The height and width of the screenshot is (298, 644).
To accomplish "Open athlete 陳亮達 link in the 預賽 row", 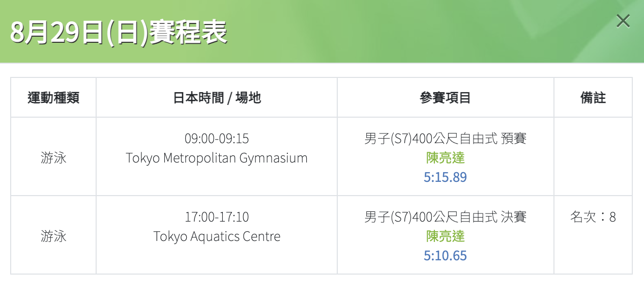I will [x=446, y=158].
